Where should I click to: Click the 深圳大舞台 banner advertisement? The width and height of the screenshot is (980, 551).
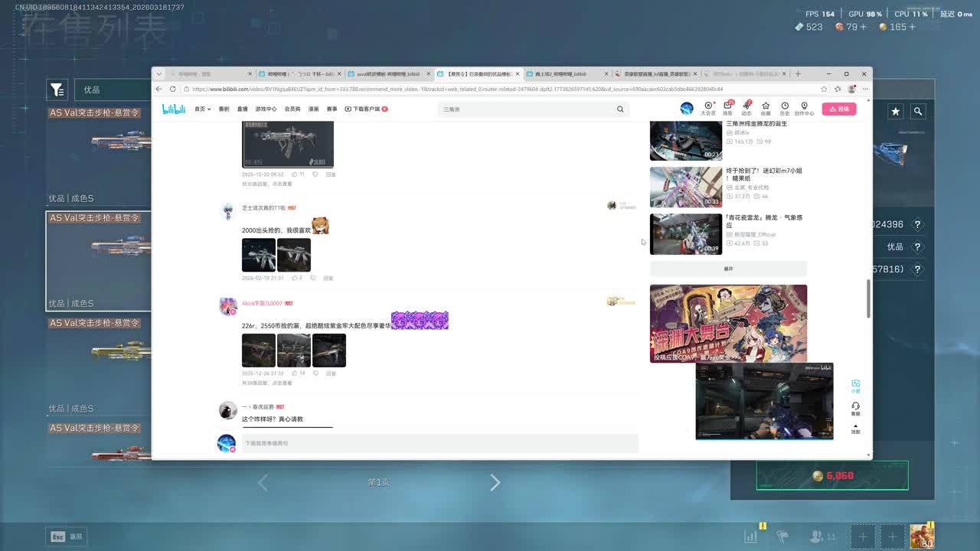728,324
